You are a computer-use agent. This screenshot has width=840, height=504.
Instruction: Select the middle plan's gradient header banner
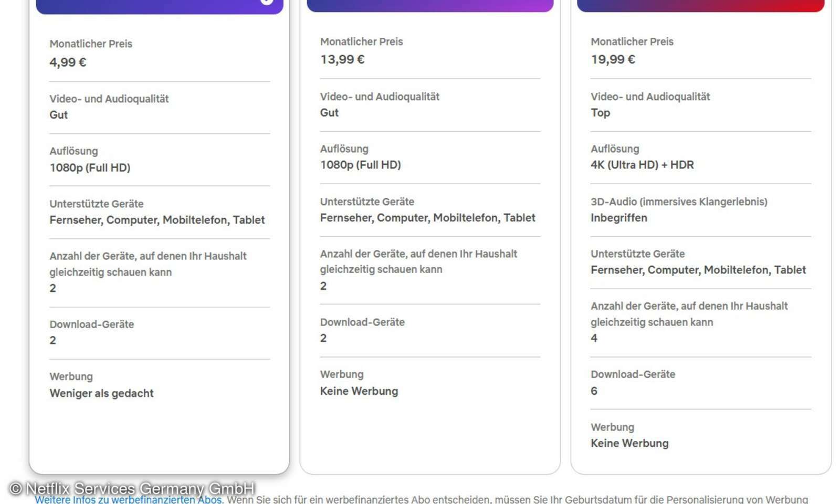[429, 5]
